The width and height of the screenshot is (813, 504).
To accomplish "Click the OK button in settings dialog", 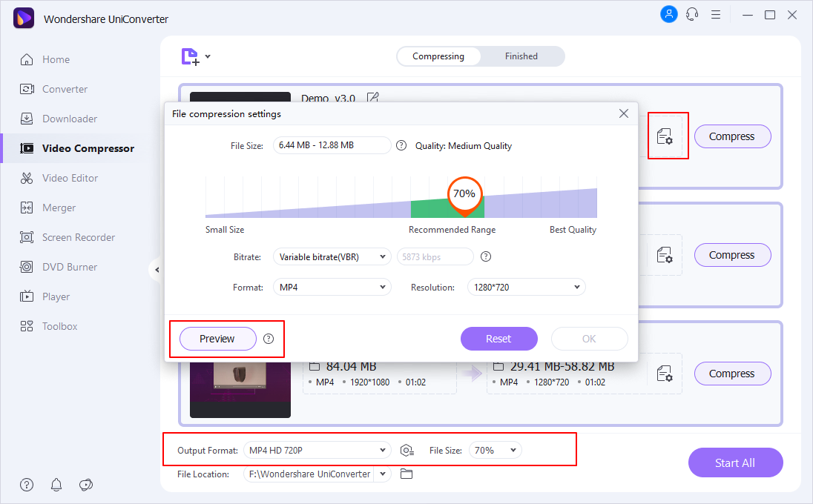I will 590,339.
